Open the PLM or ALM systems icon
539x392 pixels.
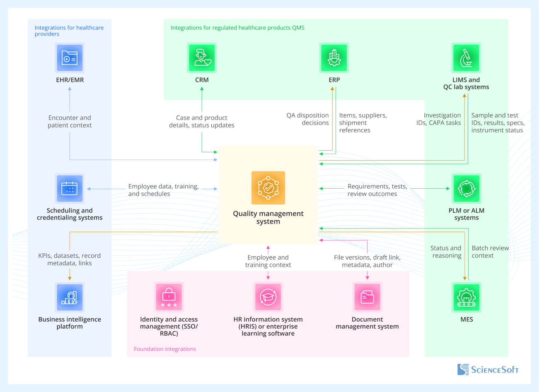(x=466, y=188)
